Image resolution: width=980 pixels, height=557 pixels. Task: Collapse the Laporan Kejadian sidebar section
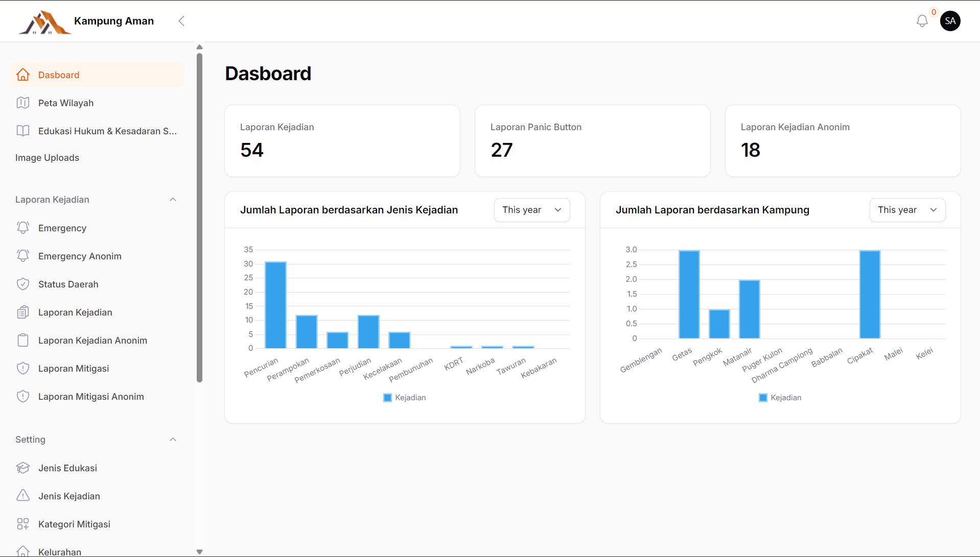coord(173,200)
